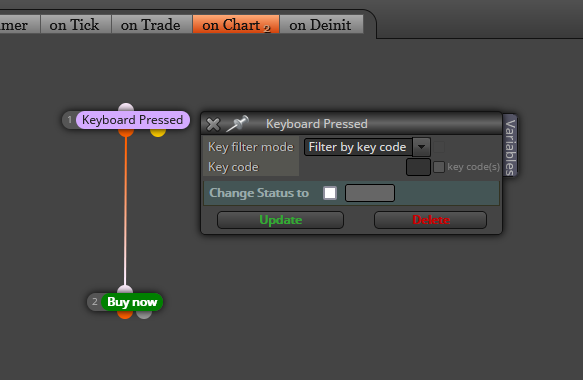This screenshot has height=380, width=583.
Task: Select the on Chart tab
Action: click(x=236, y=25)
